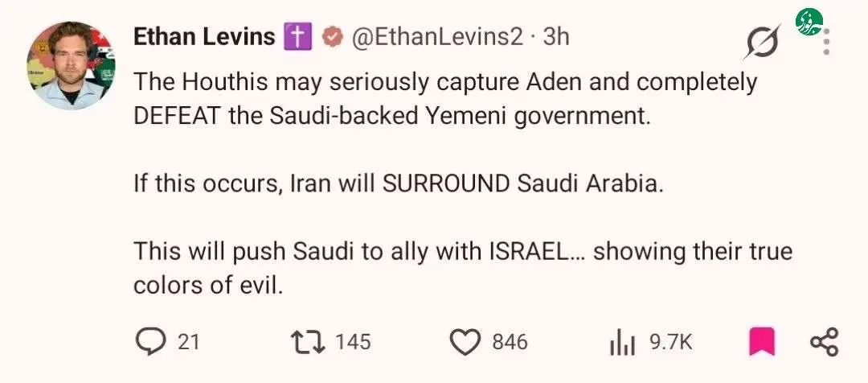
Task: Open the @EthanLevins2 handle link
Action: (433, 37)
